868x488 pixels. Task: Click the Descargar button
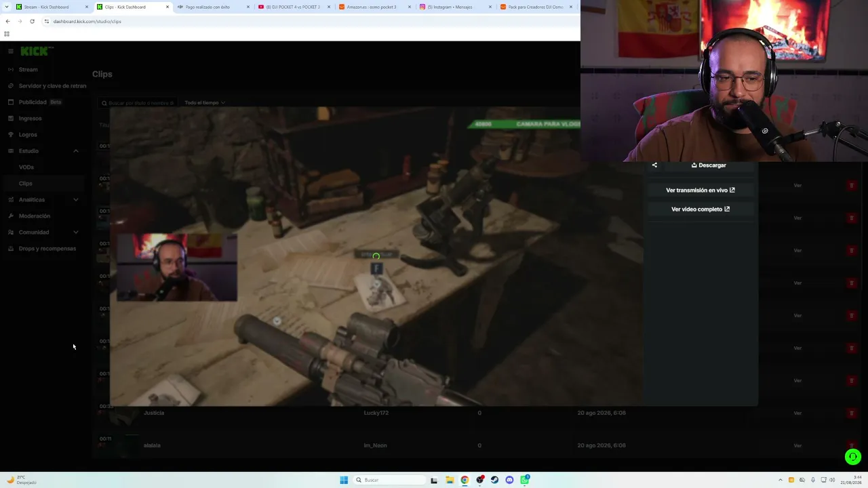click(x=709, y=165)
